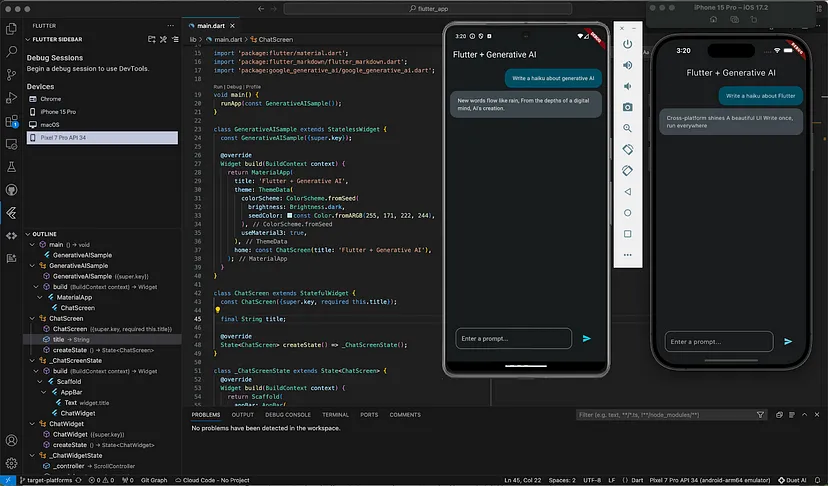The width and height of the screenshot is (828, 486).
Task: Take emulator screenshot with camera icon
Action: 627,107
